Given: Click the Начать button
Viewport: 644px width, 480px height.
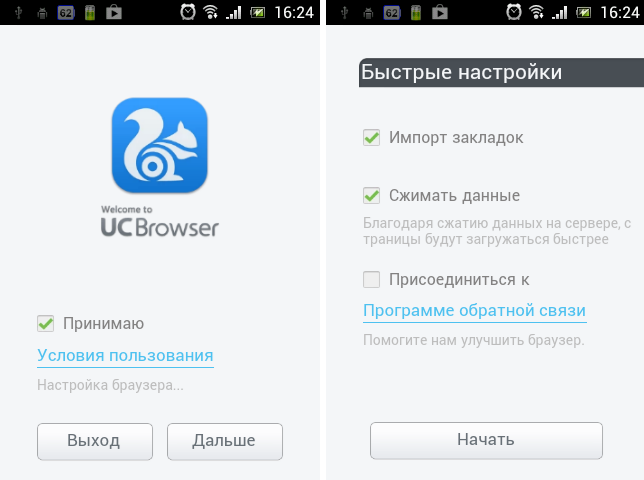Looking at the screenshot, I should 486,440.
